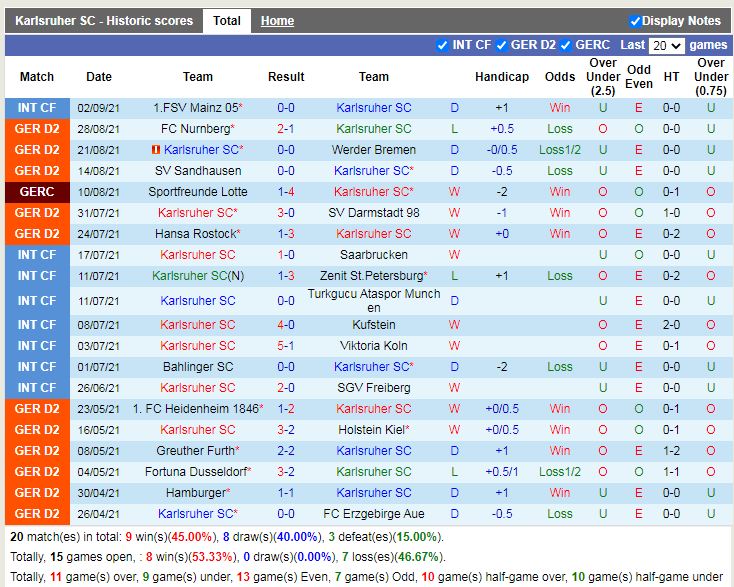Click the dark red GERC league label
734x587 pixels.
(37, 192)
